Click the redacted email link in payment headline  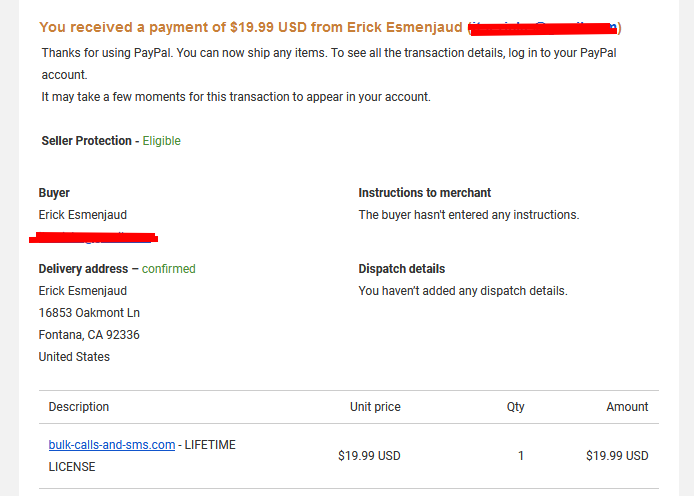coord(543,28)
